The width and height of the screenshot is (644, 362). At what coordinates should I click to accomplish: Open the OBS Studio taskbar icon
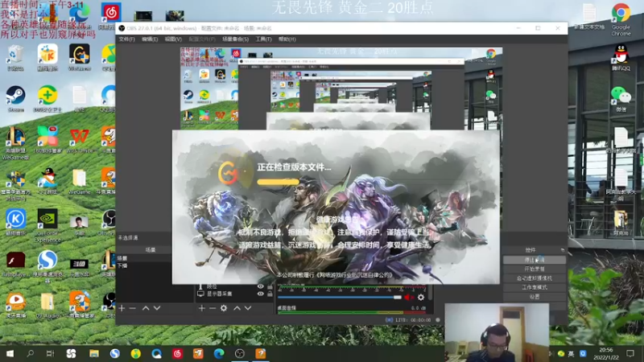point(240,353)
